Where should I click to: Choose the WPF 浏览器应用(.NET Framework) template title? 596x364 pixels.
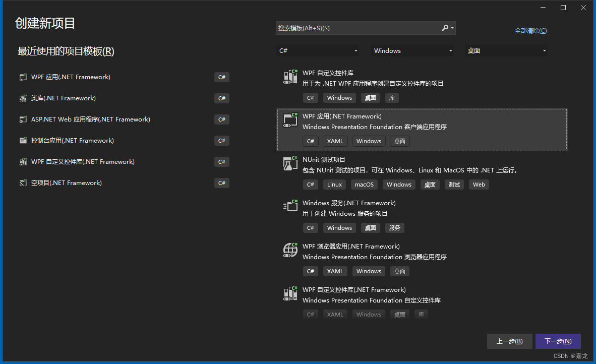coord(351,246)
